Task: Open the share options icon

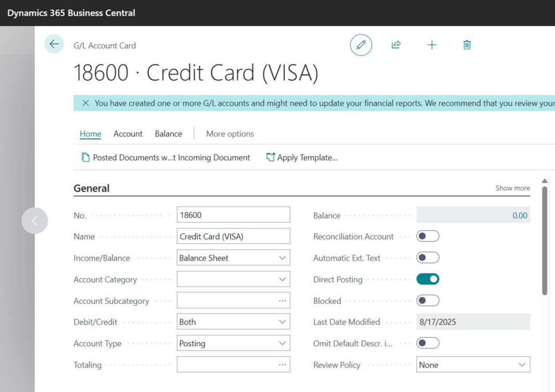Action: pyautogui.click(x=396, y=45)
